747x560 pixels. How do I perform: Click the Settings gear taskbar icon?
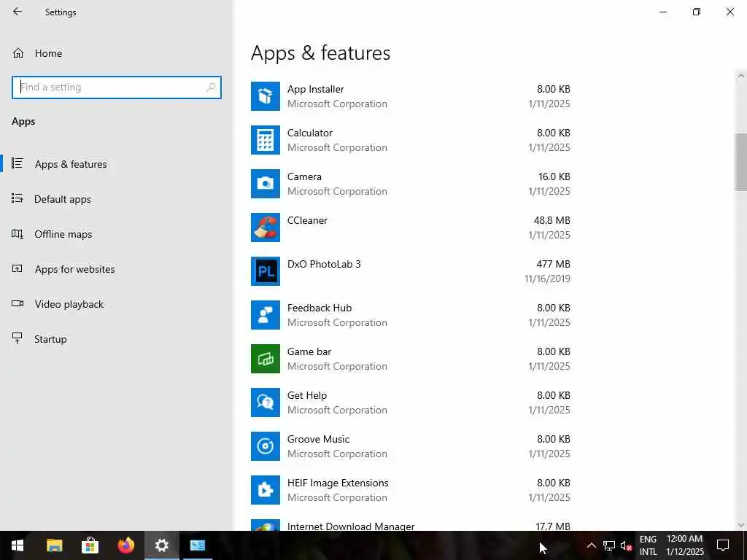162,545
